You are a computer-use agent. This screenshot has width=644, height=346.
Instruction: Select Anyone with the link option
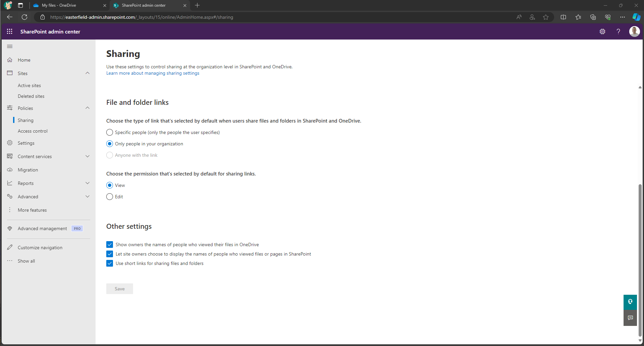click(x=110, y=155)
